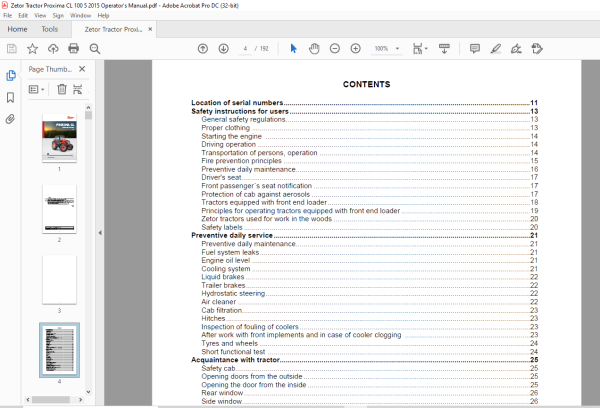
Task: Show Page Thumbnails panel icon
Action: point(11,75)
